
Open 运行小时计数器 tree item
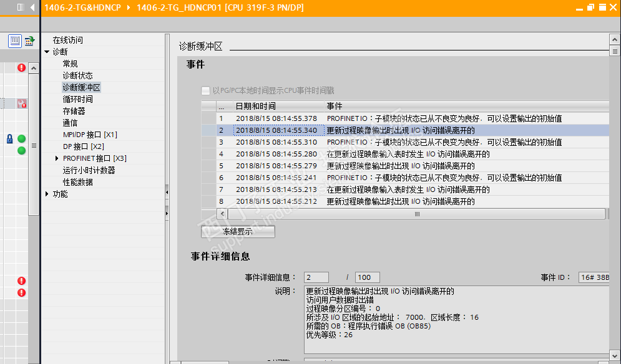point(89,171)
